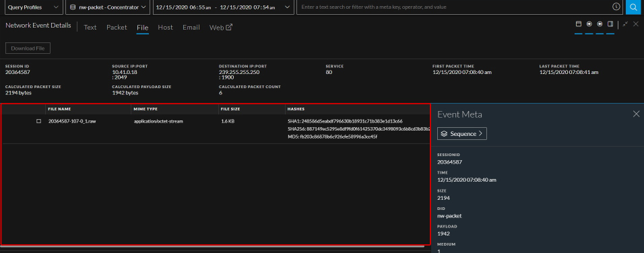
Task: Close the Event Meta panel
Action: point(636,114)
